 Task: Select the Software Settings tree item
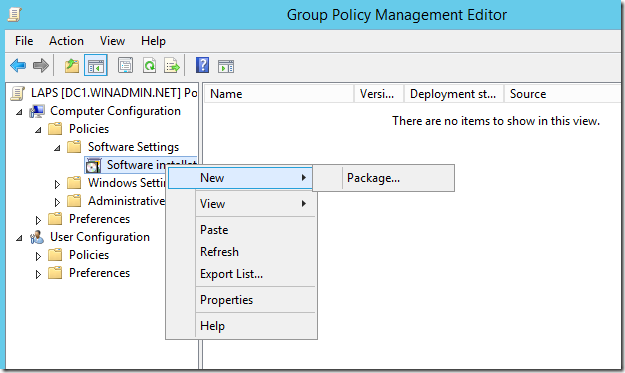pyautogui.click(x=133, y=147)
